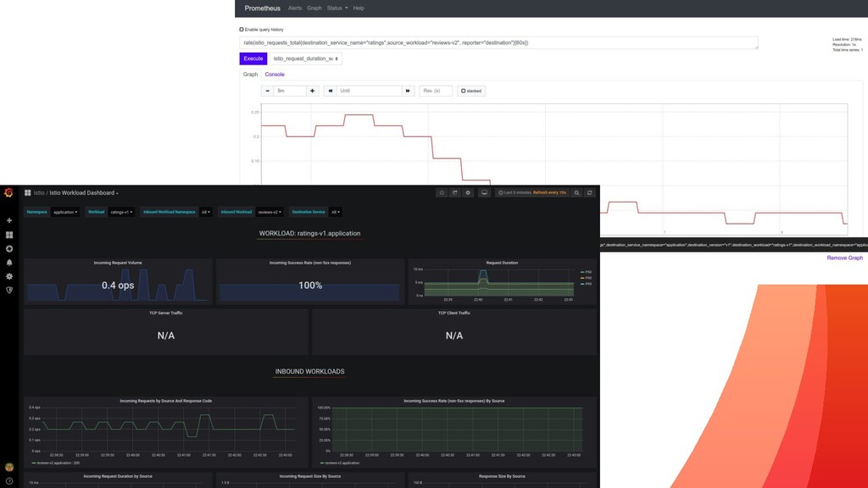Image resolution: width=868 pixels, height=488 pixels.
Task: Click Incoming Success Rate By Source panel title
Action: click(x=454, y=401)
